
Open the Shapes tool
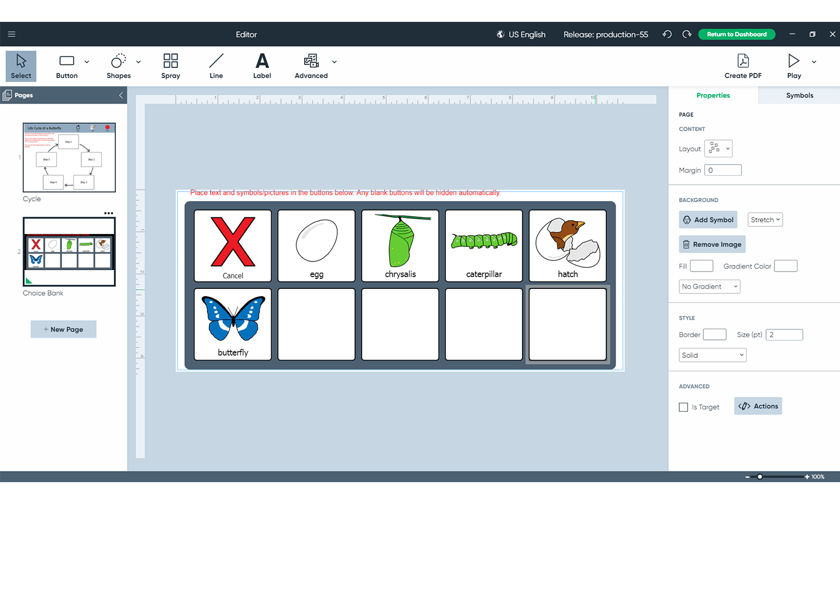click(x=118, y=66)
